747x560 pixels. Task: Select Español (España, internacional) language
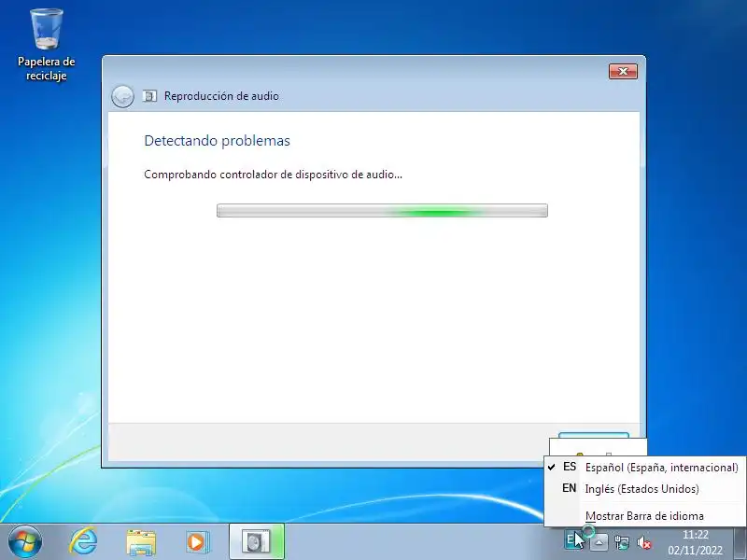(644, 468)
